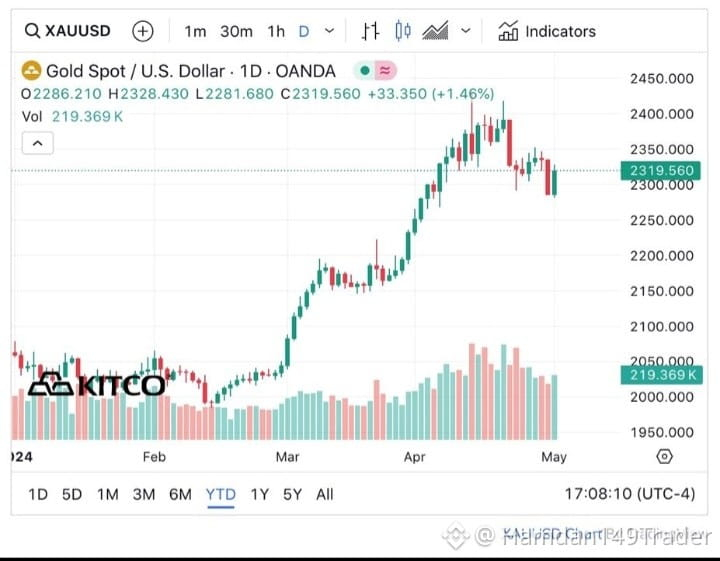
Task: Collapse the legend with the up chevron
Action: pos(38,143)
